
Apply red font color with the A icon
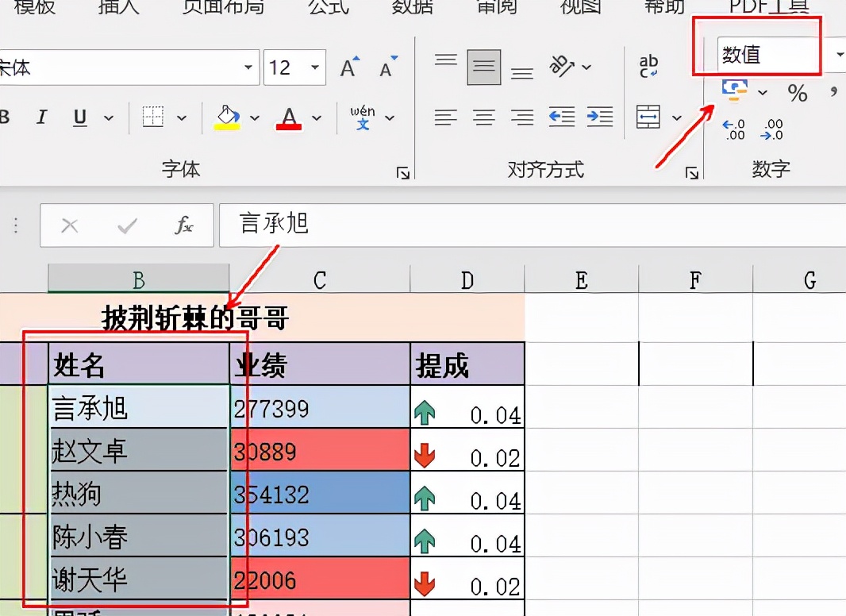[x=287, y=117]
